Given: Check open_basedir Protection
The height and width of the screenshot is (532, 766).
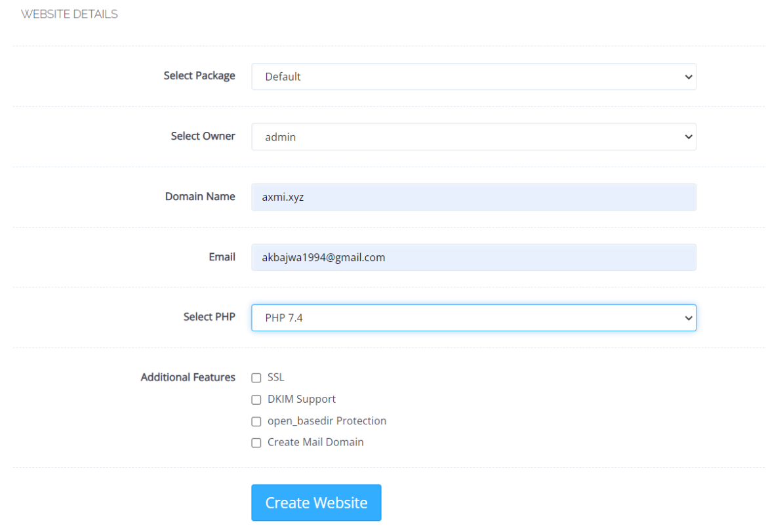Looking at the screenshot, I should coord(256,421).
